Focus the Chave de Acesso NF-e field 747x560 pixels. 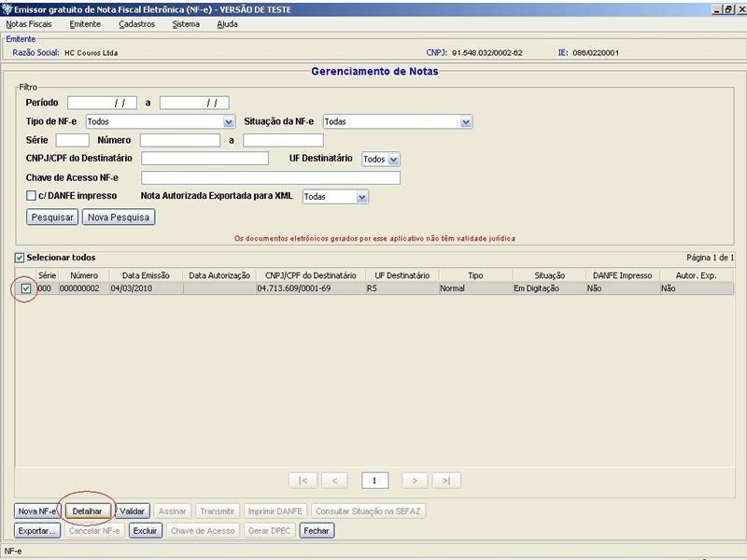(271, 178)
